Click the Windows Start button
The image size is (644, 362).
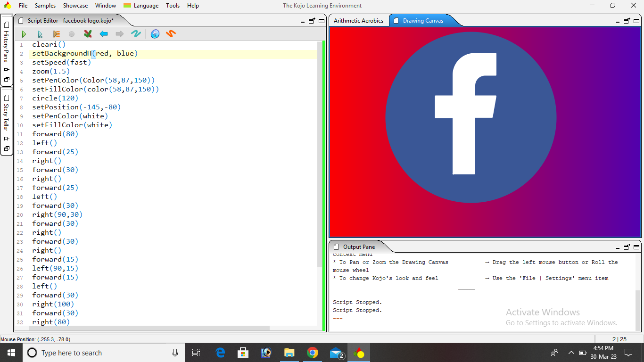(x=11, y=353)
